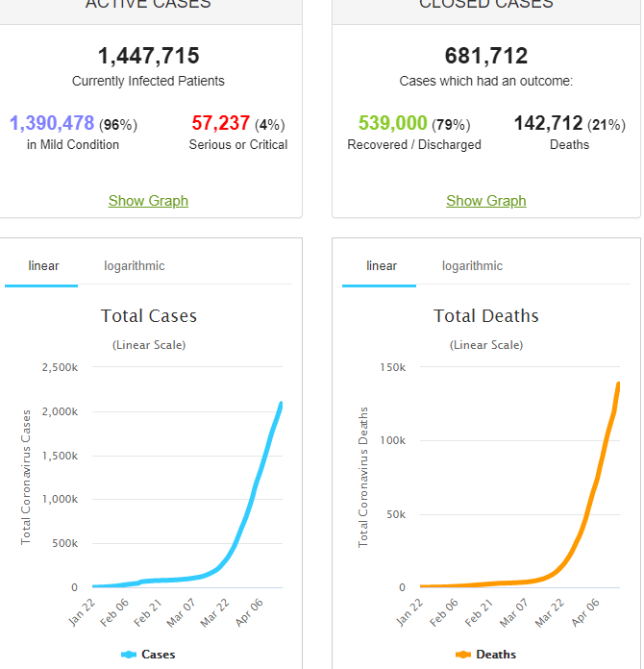Switch Total Deaths chart to logarithmic tab

click(x=472, y=266)
